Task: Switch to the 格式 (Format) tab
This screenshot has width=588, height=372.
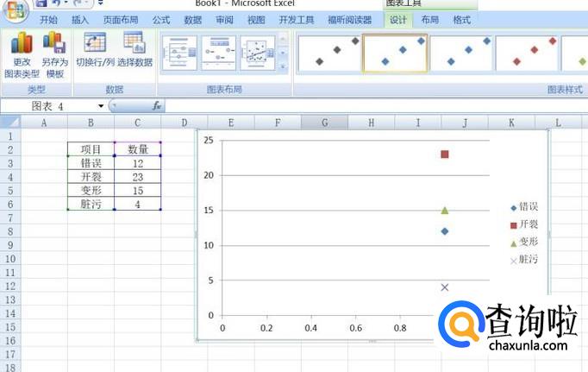Action: 461,20
